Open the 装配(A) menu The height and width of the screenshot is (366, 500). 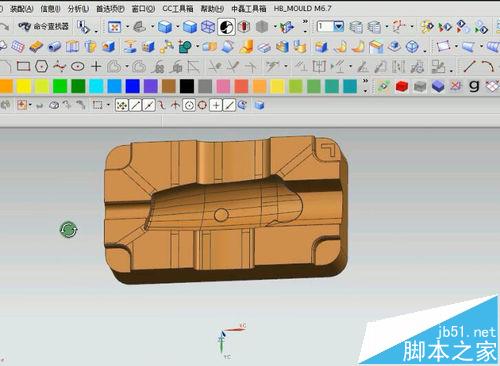(x=21, y=9)
